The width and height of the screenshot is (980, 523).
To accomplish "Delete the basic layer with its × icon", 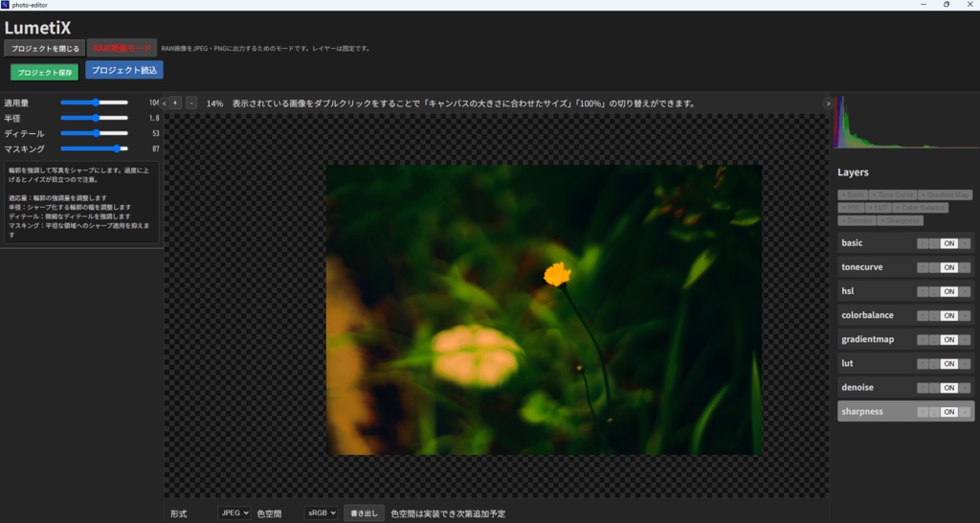I will pyautogui.click(x=965, y=244).
